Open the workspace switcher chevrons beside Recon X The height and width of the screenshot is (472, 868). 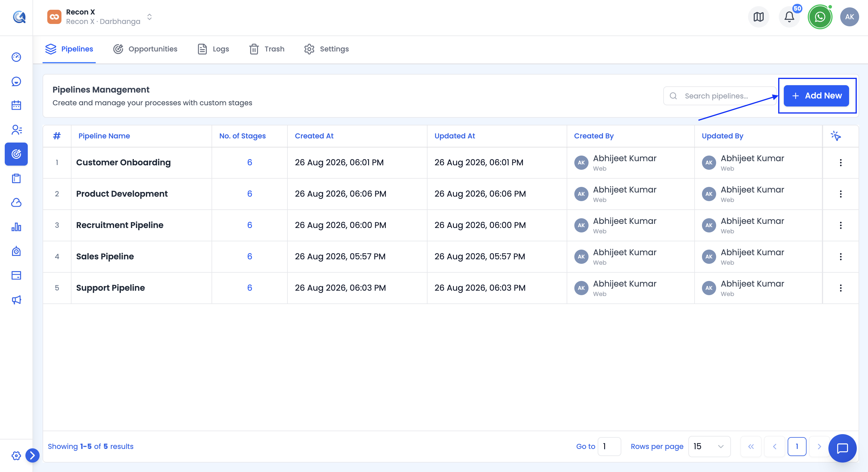pos(149,17)
